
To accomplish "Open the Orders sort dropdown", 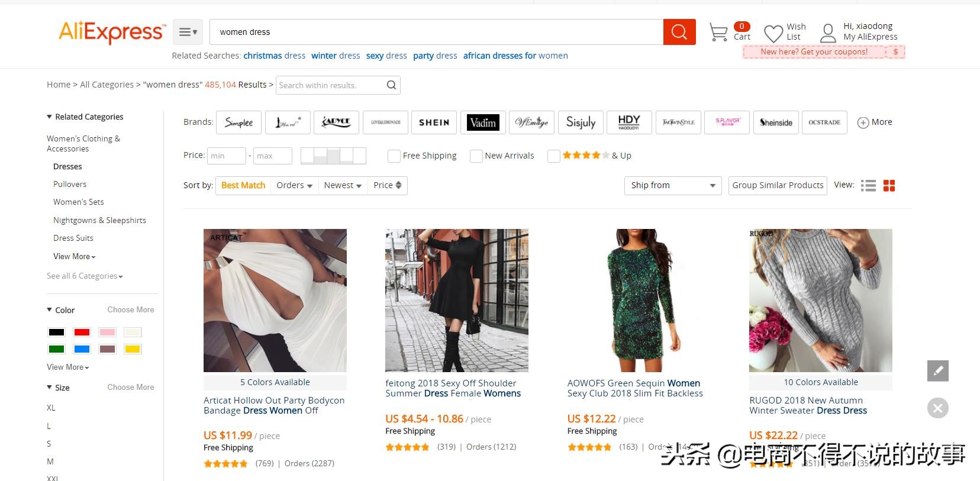I will coord(294,185).
